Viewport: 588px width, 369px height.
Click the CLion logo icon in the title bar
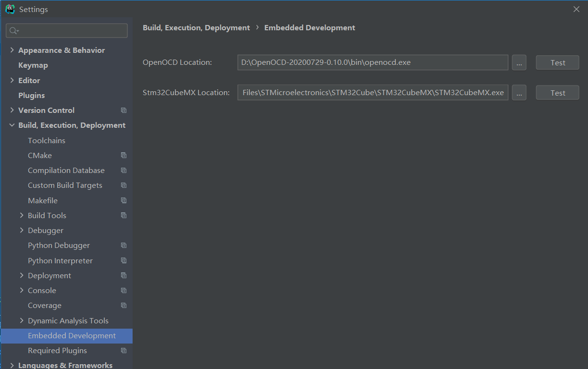click(10, 9)
